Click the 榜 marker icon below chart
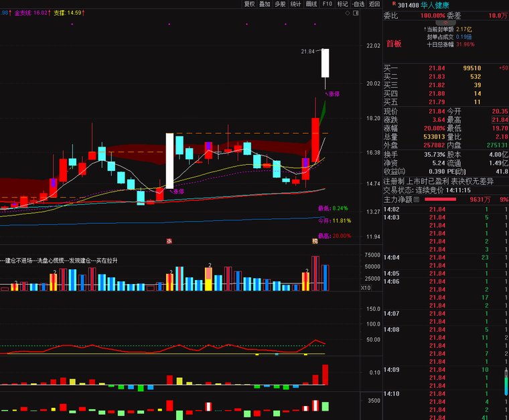 click(x=315, y=240)
